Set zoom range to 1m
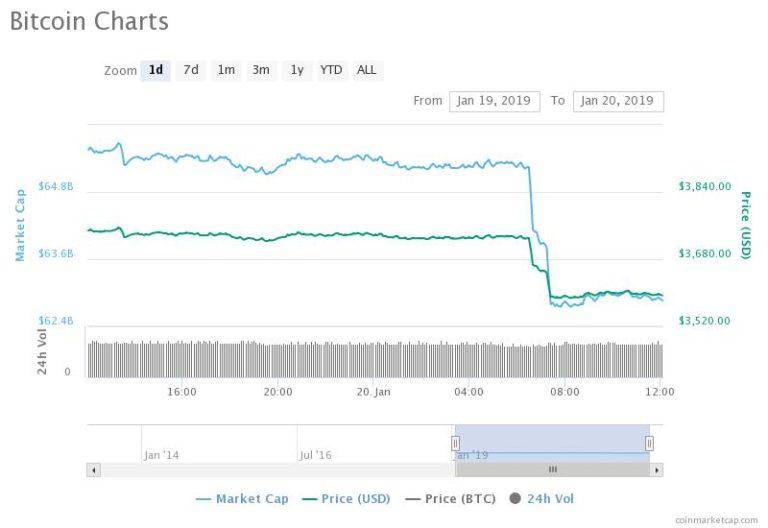This screenshot has width=768, height=528. [226, 70]
